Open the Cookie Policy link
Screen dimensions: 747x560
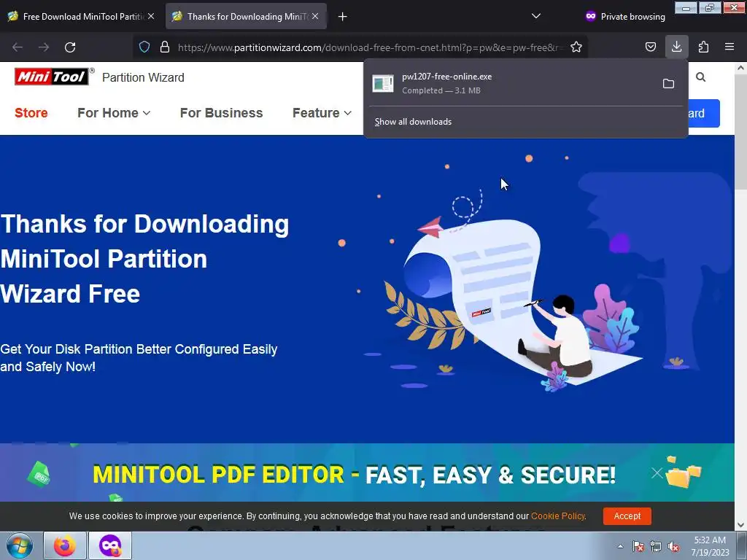[558, 516]
